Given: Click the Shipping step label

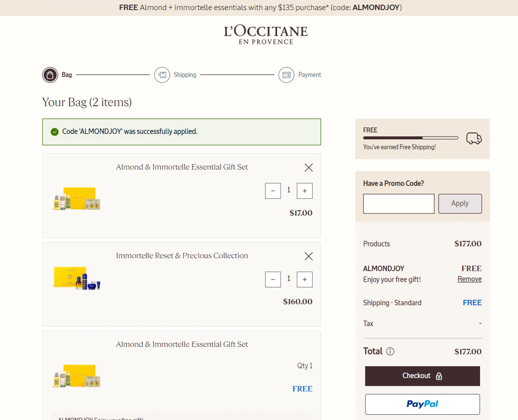Looking at the screenshot, I should (x=185, y=75).
